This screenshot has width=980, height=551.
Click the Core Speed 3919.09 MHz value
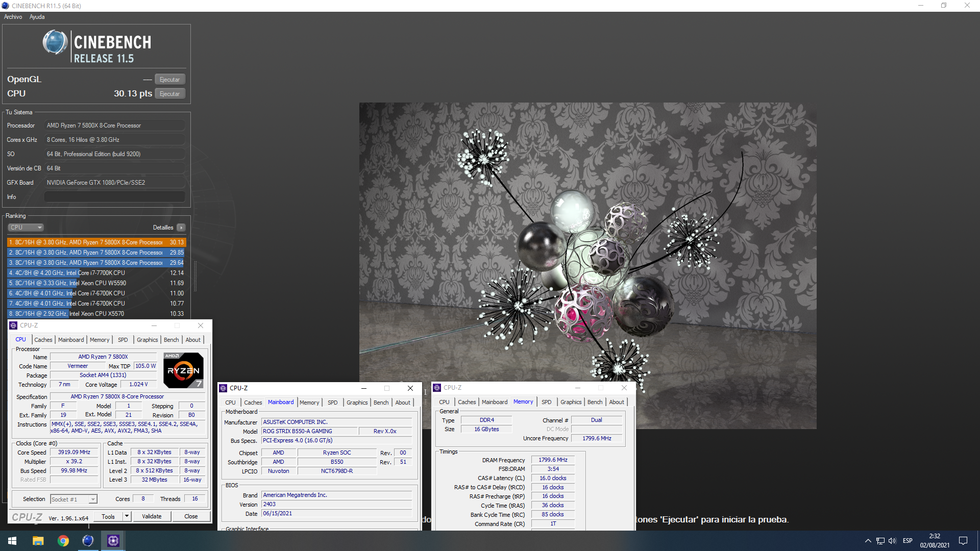point(74,453)
